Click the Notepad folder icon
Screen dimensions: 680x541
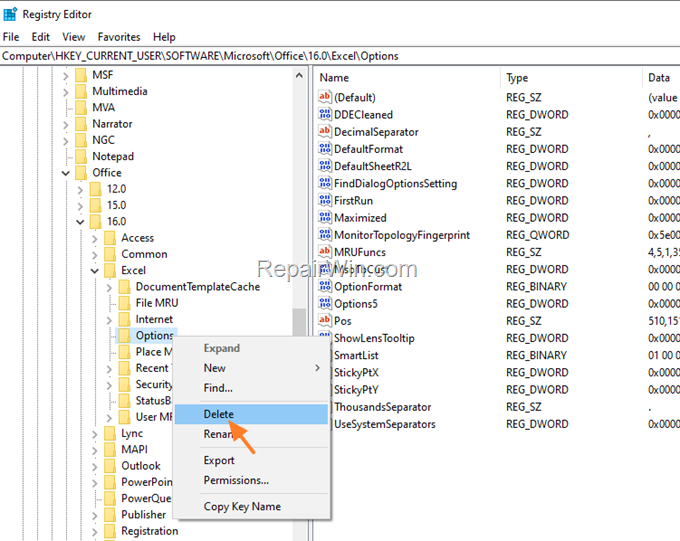coord(81,156)
